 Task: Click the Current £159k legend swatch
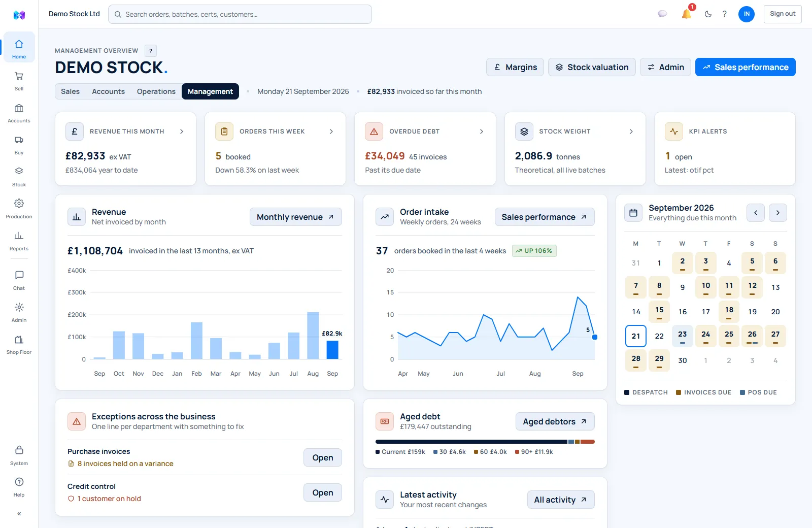tap(378, 452)
